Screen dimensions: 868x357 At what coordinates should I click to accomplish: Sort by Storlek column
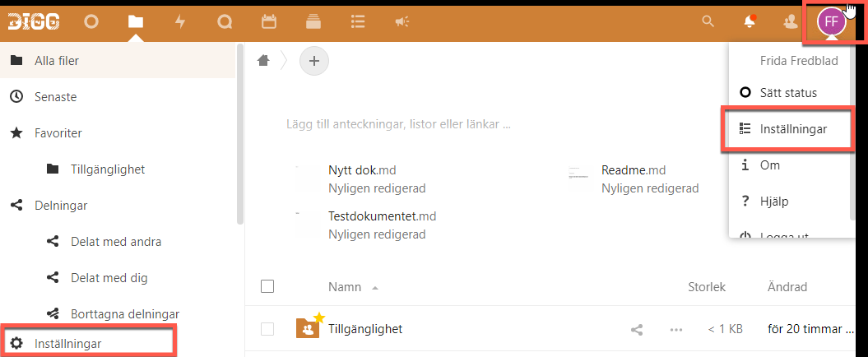coord(707,287)
